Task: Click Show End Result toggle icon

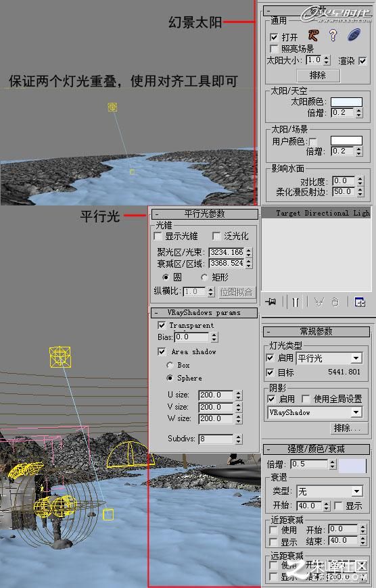Action: click(296, 302)
